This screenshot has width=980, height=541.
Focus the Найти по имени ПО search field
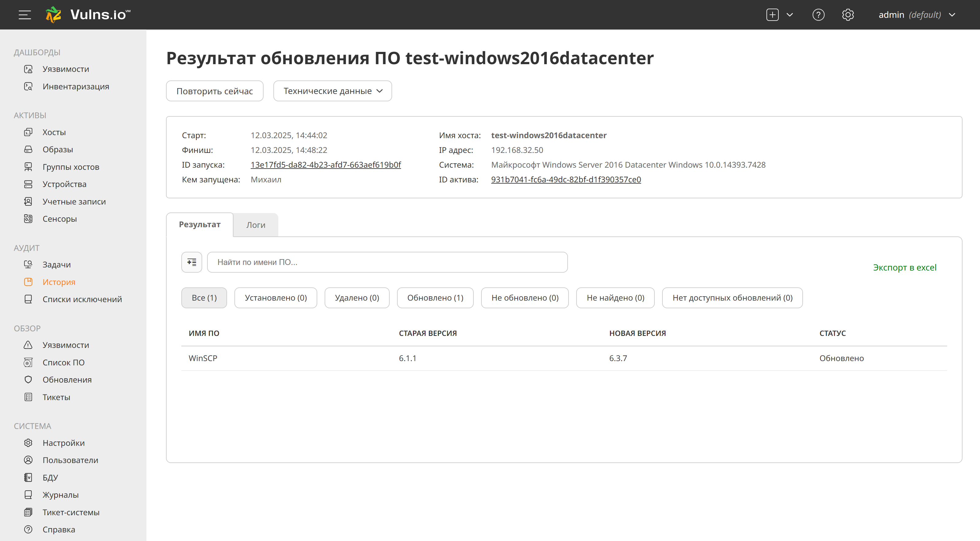387,262
